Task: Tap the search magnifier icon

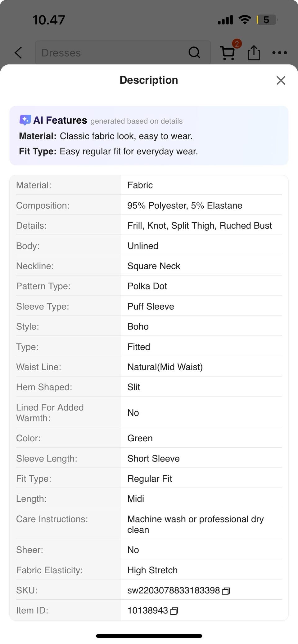Action: point(194,52)
